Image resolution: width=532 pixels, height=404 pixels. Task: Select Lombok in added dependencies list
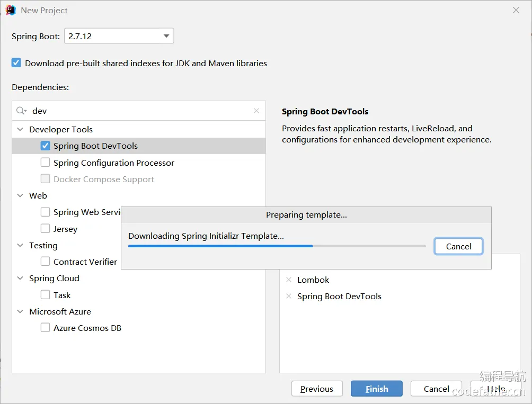click(313, 280)
